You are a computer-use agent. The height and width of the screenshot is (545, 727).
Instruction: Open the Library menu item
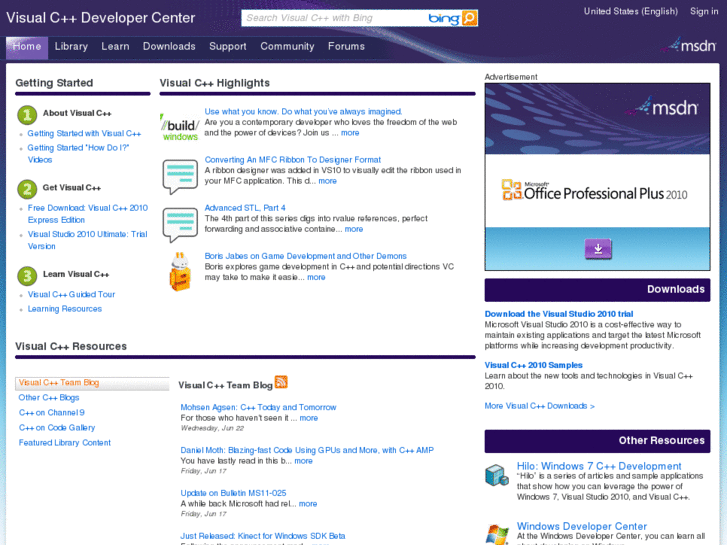tap(71, 46)
